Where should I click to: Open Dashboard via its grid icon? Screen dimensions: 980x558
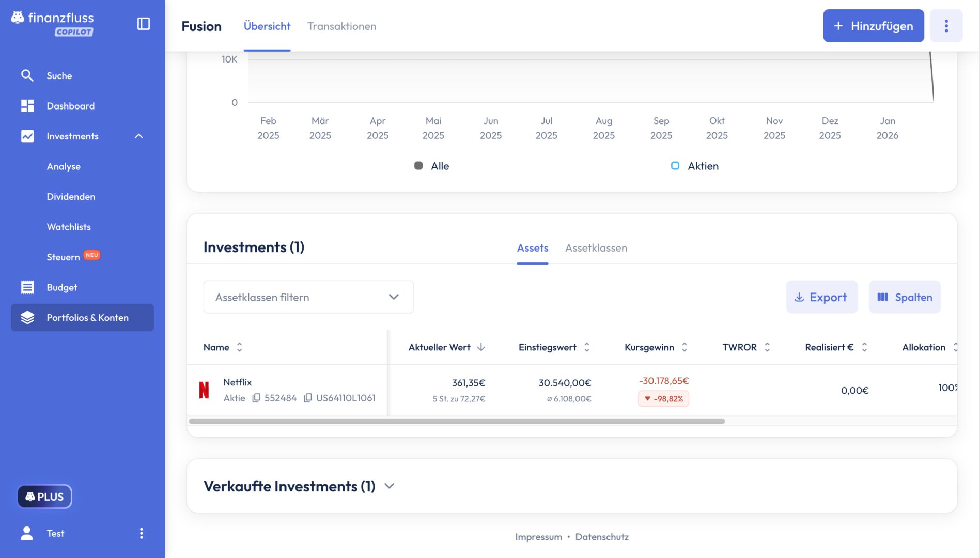pyautogui.click(x=27, y=106)
